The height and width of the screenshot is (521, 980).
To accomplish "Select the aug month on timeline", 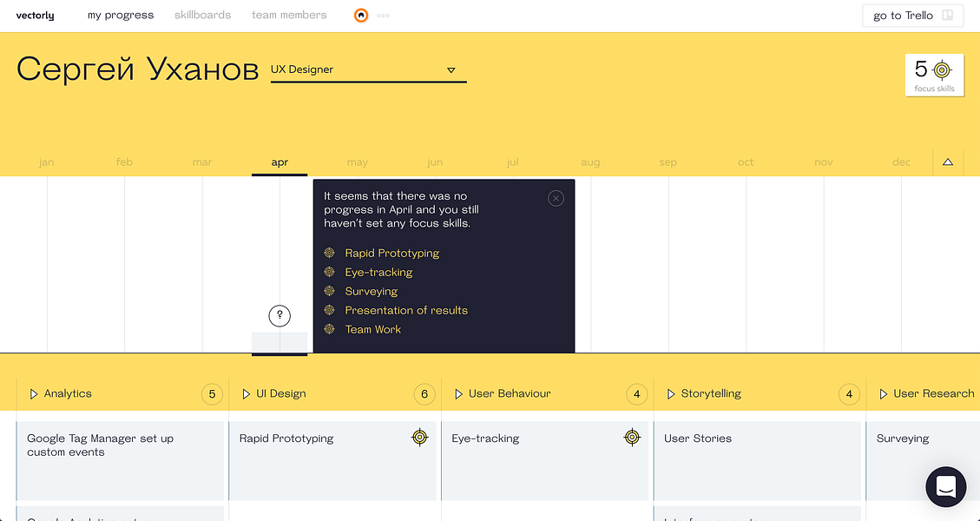I will click(590, 162).
